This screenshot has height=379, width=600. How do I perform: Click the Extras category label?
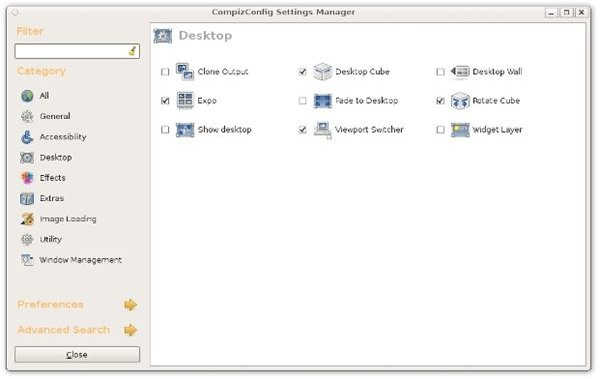click(x=52, y=198)
